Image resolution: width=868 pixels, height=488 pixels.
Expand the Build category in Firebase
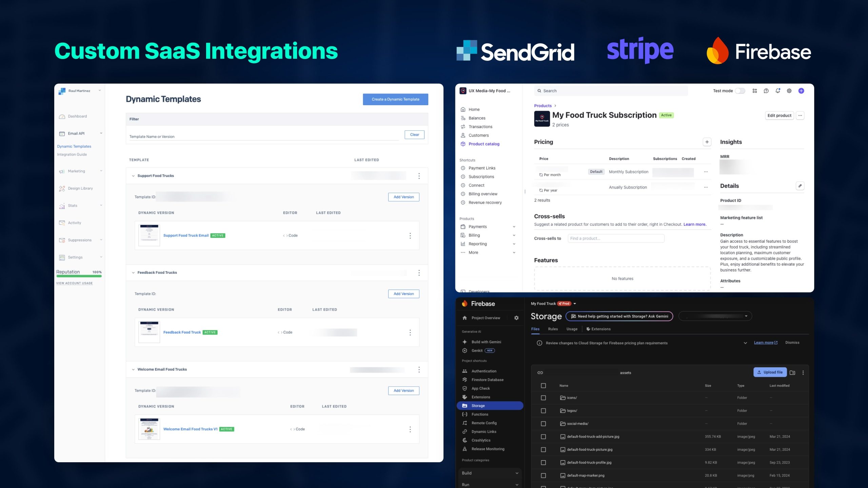[x=517, y=473]
